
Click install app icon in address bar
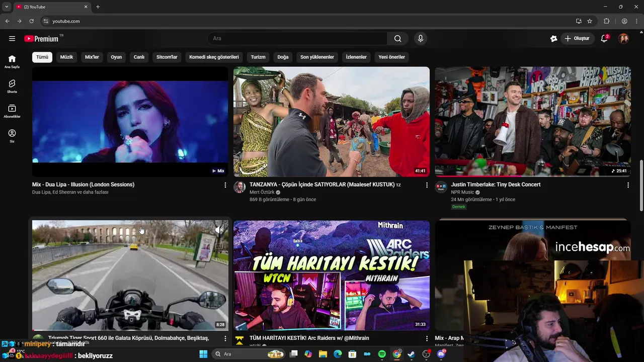[579, 21]
